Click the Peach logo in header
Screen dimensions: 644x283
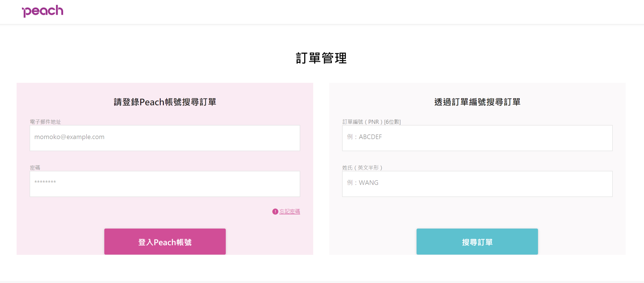pos(42,11)
